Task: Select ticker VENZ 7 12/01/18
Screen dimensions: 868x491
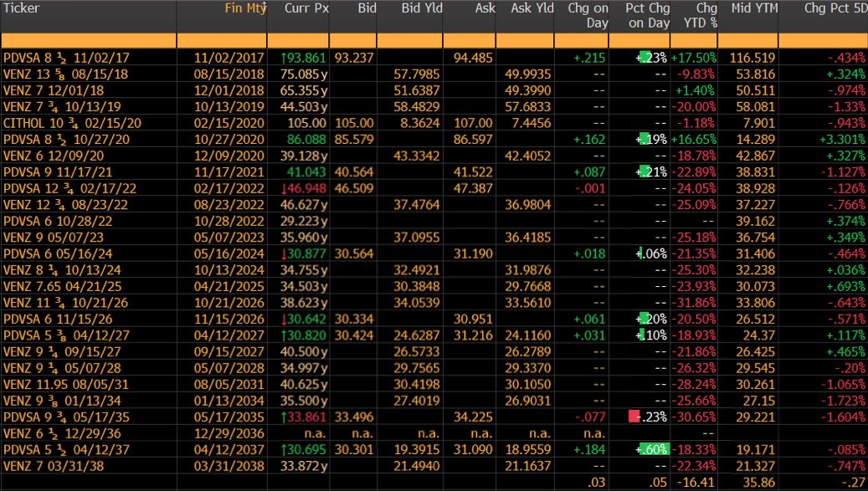Action: pyautogui.click(x=53, y=90)
